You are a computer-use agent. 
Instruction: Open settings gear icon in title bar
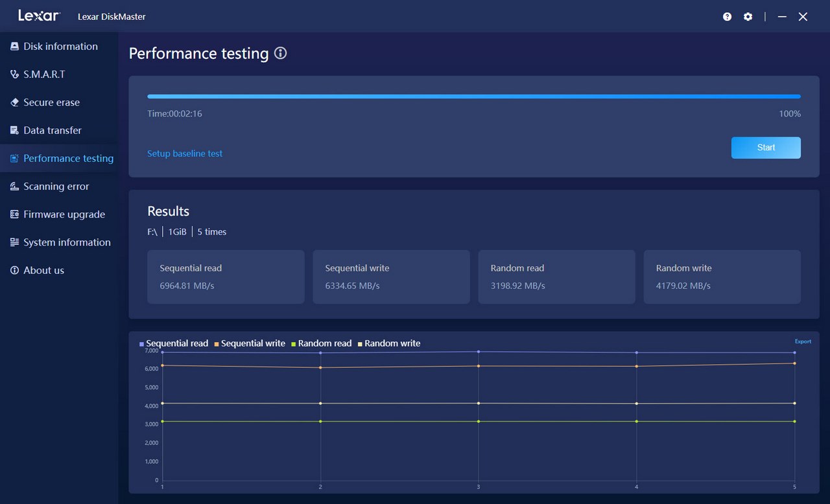coord(748,17)
